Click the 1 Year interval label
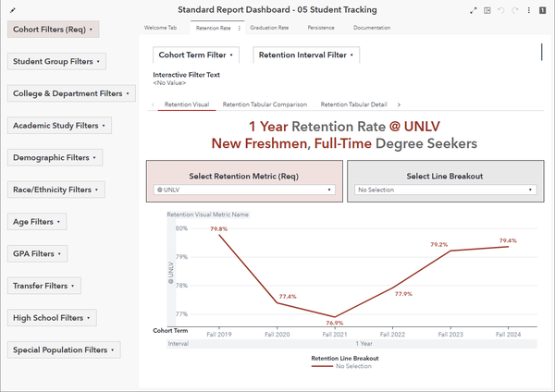The height and width of the screenshot is (392, 555). click(364, 344)
